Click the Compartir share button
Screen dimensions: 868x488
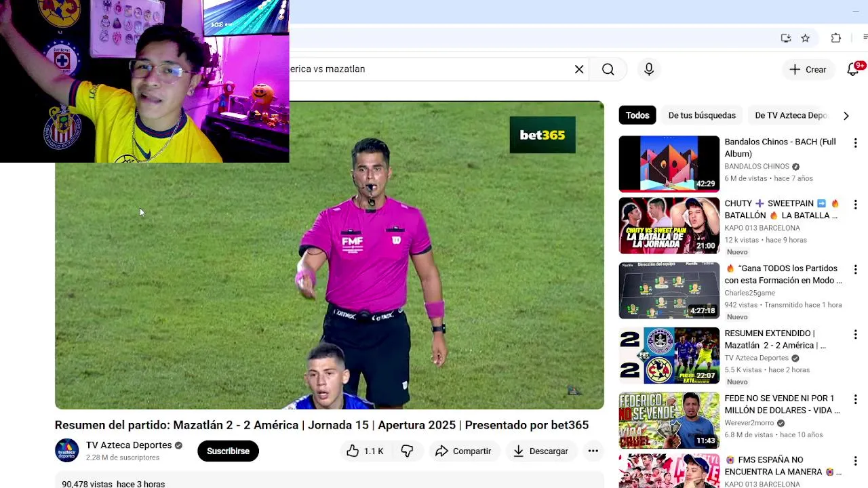(463, 451)
